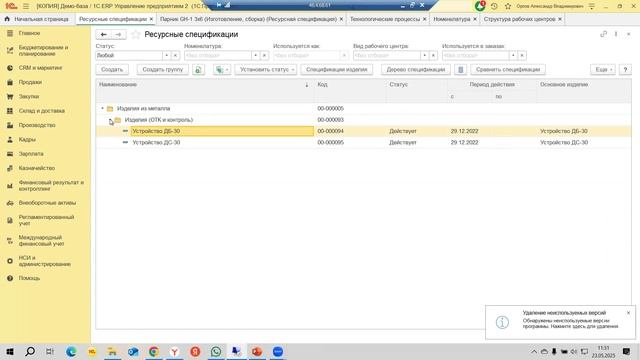Click the unused versions notification text

(x=570, y=323)
